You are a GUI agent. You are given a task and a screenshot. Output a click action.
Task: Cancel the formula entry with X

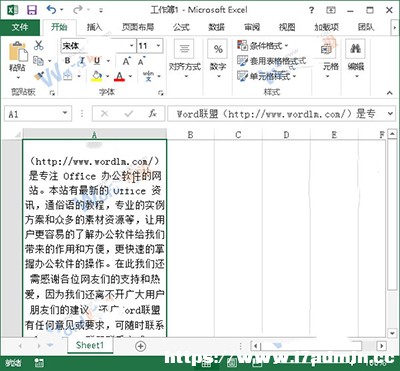click(104, 114)
